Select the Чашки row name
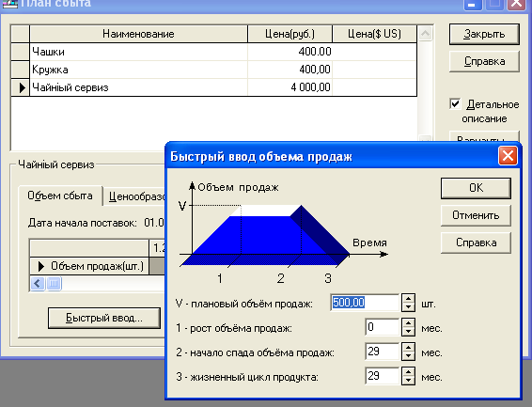Screen dimensions: 532x407 coord(139,52)
